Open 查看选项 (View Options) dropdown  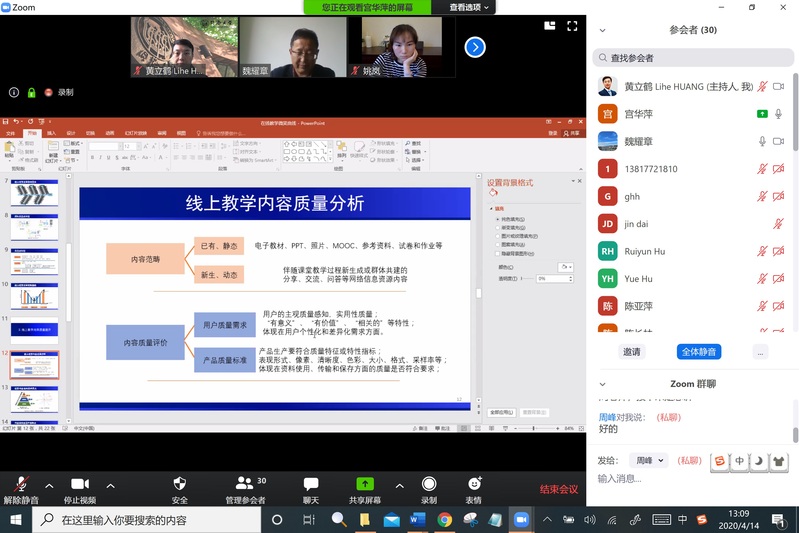point(471,7)
